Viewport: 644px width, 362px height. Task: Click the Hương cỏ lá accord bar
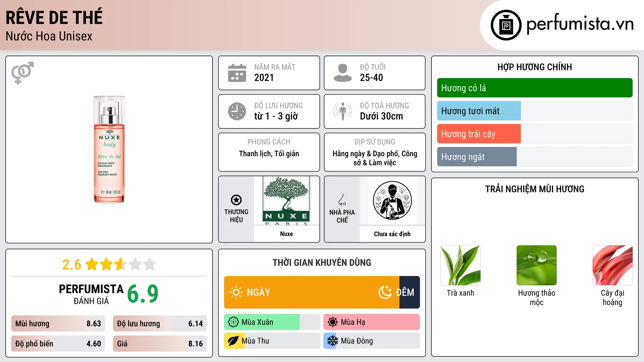pos(535,88)
